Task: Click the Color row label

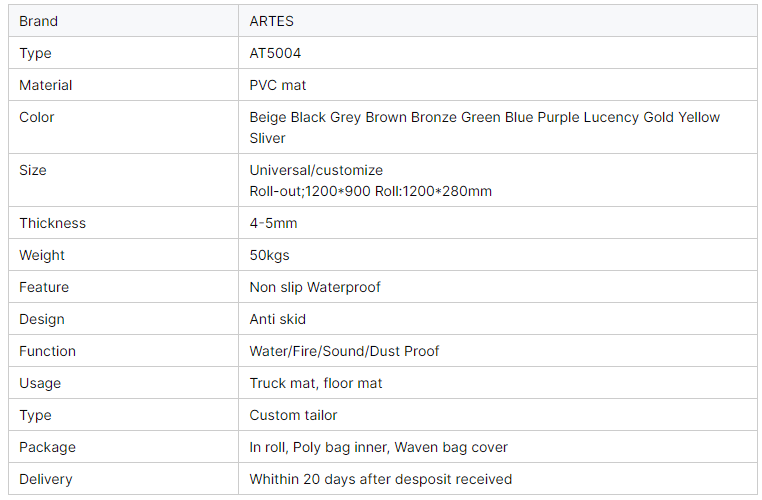Action: coord(36,117)
